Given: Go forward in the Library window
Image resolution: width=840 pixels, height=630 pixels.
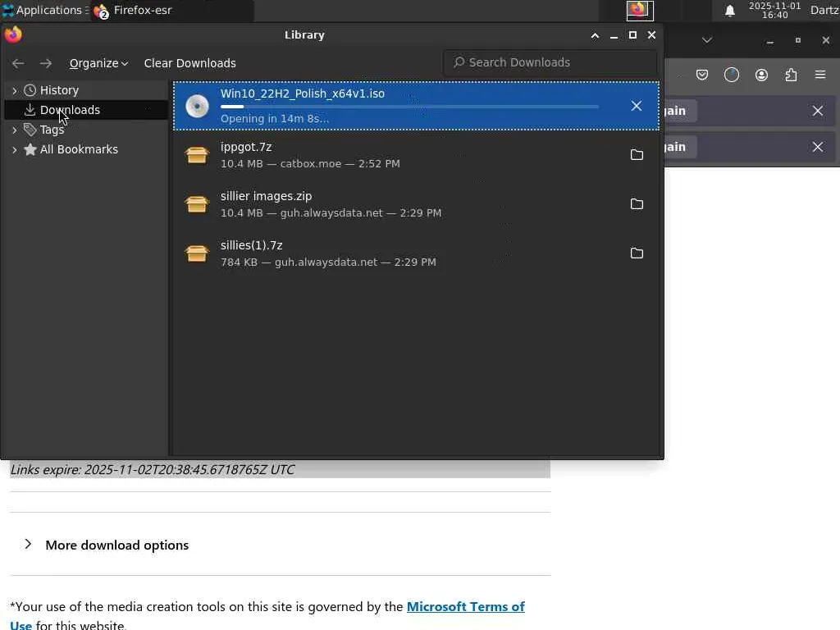Looking at the screenshot, I should click(x=46, y=63).
